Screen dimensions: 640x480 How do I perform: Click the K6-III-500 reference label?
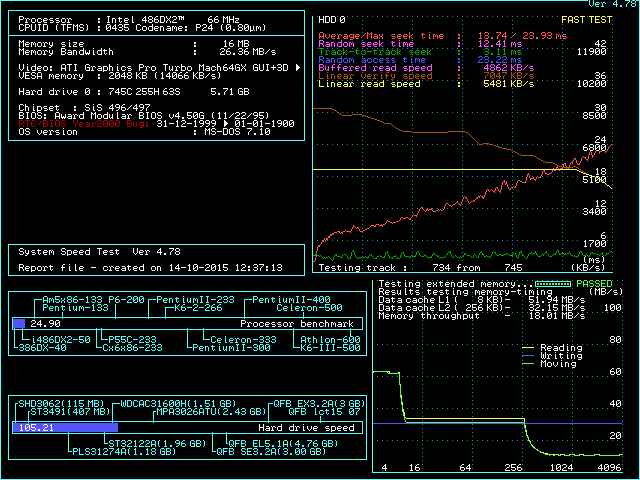[x=331, y=348]
